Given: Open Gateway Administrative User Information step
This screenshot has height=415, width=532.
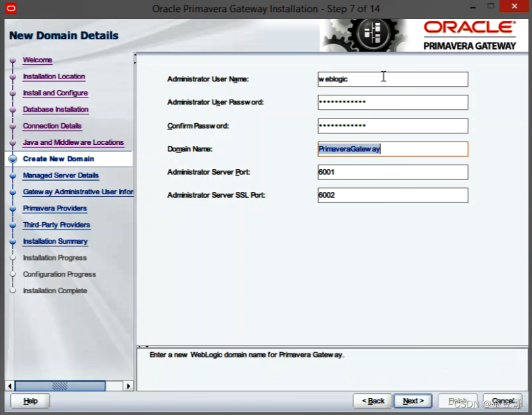Looking at the screenshot, I should click(78, 192).
